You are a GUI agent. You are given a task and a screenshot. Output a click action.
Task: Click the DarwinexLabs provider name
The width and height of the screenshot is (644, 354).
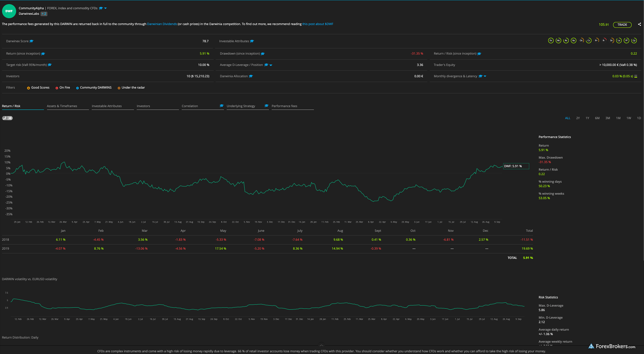click(x=29, y=14)
